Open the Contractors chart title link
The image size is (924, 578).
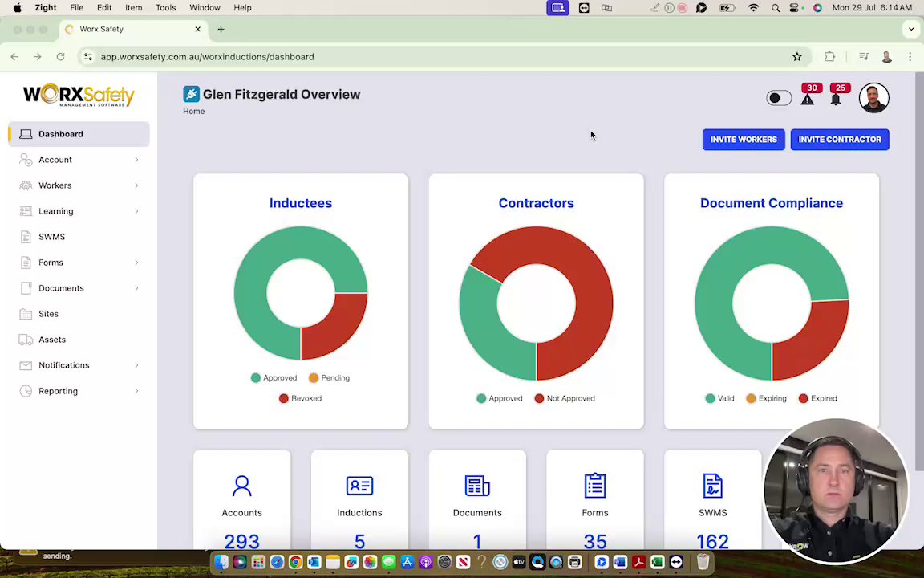pos(537,203)
